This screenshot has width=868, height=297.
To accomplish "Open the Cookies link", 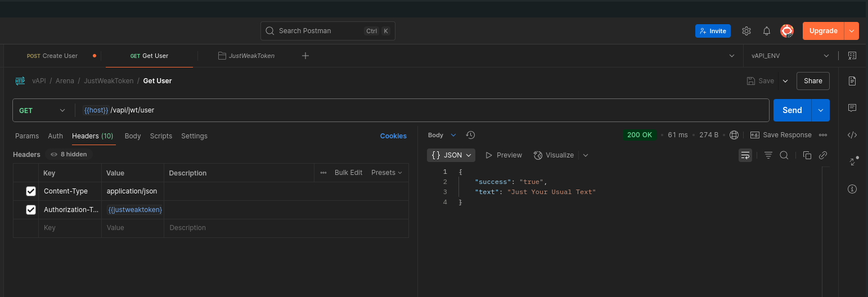I will point(393,136).
